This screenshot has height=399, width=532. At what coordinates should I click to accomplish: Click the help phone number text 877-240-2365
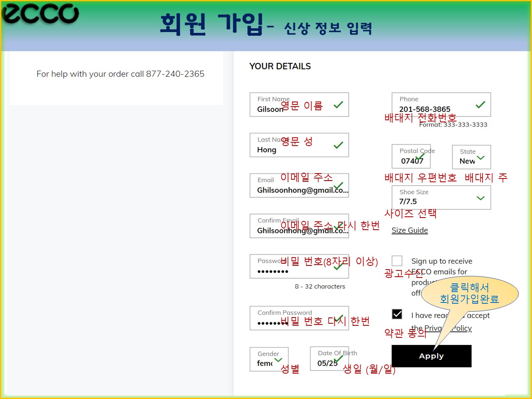(x=175, y=74)
